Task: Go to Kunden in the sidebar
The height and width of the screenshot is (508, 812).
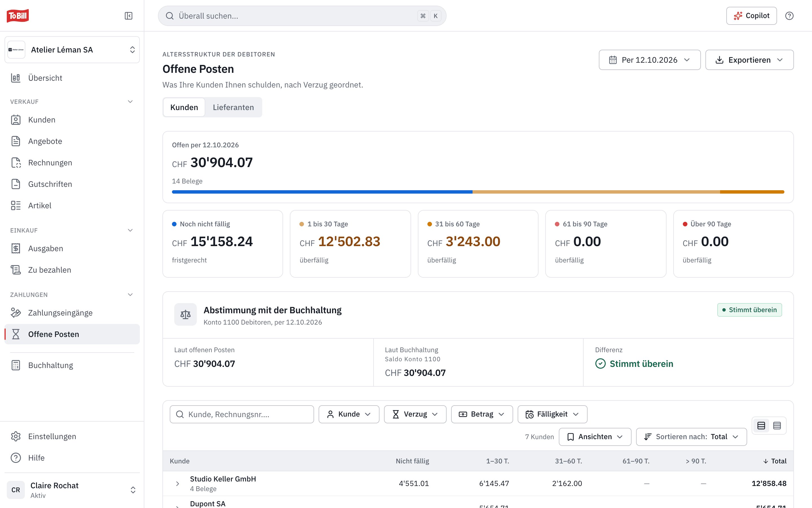Action: (x=72, y=120)
